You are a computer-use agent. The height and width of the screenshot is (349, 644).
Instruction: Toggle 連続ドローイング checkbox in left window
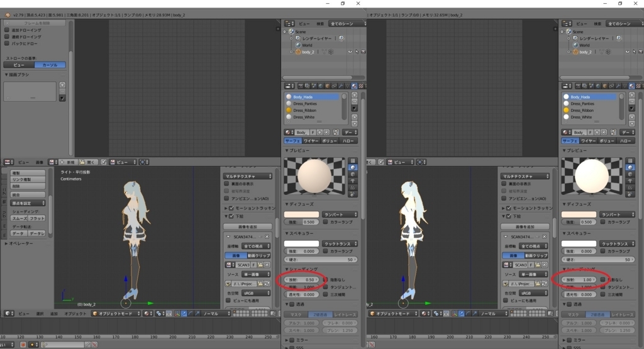click(x=6, y=36)
